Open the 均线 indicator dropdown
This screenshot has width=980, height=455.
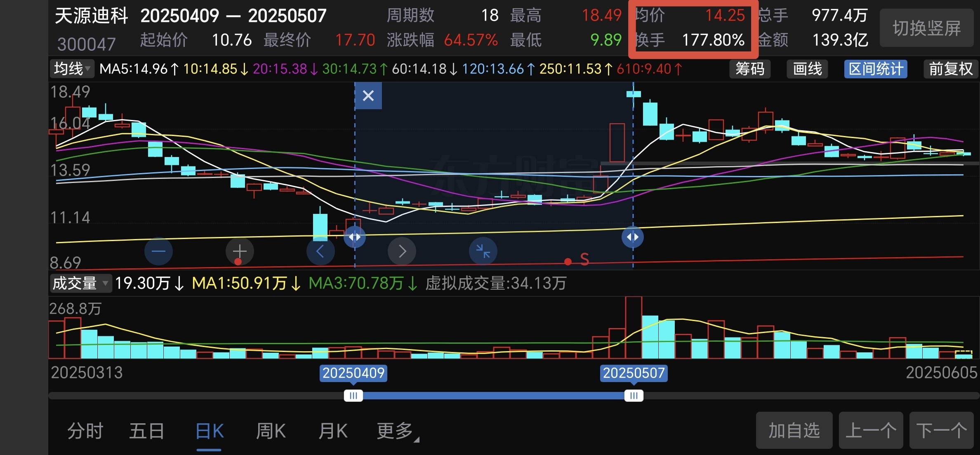click(x=72, y=69)
